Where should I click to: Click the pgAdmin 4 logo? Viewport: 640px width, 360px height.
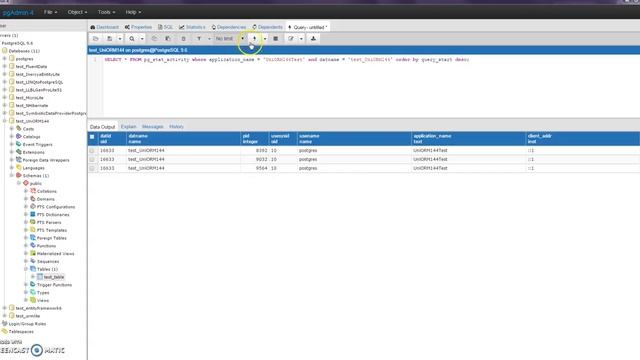tap(18, 13)
